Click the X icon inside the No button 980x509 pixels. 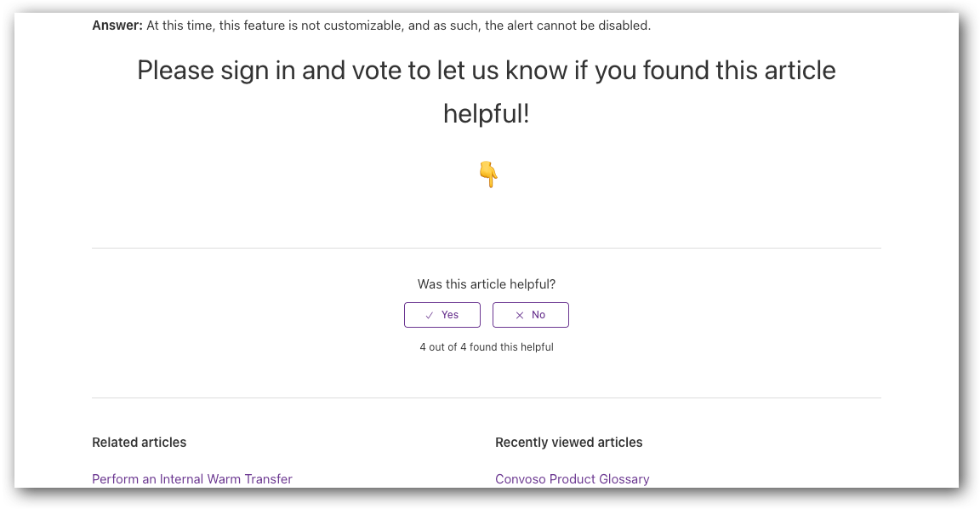(519, 314)
